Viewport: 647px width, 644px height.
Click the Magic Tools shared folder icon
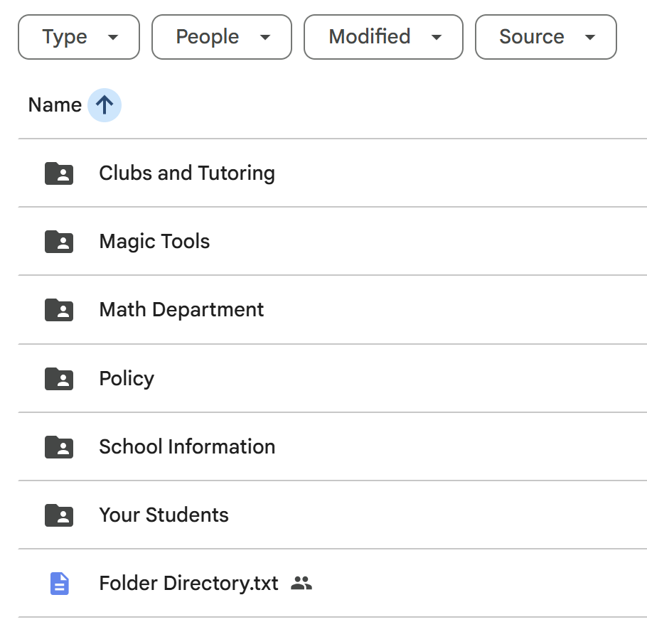[x=59, y=242]
